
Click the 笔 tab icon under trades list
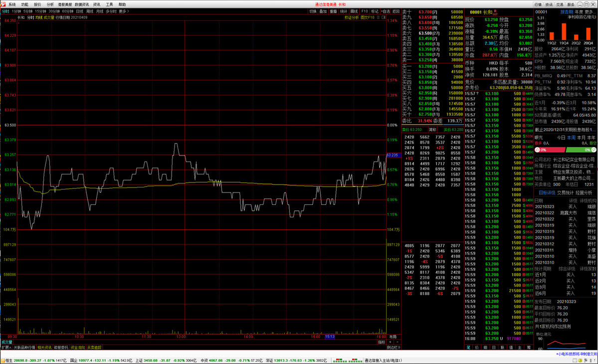coord(468,348)
